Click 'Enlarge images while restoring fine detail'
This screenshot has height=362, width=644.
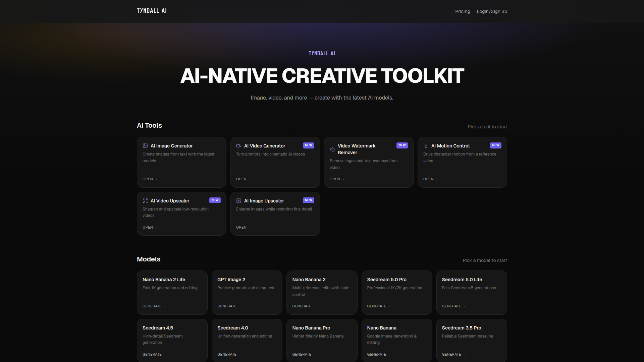tap(274, 209)
